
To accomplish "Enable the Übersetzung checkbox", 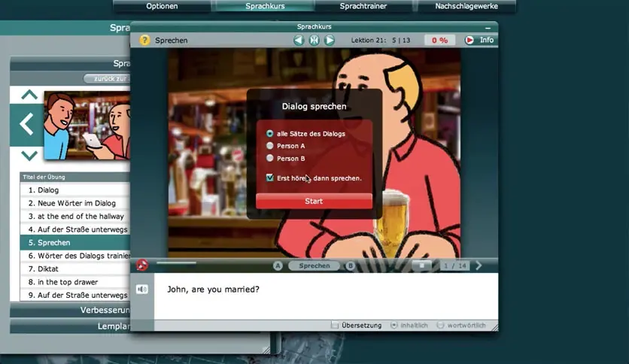I will pos(336,326).
